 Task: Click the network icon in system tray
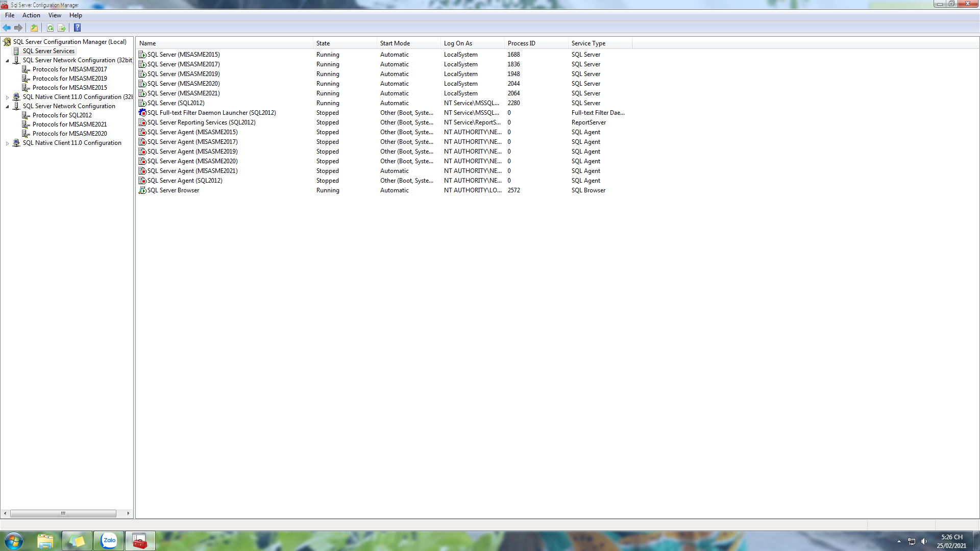pos(911,541)
